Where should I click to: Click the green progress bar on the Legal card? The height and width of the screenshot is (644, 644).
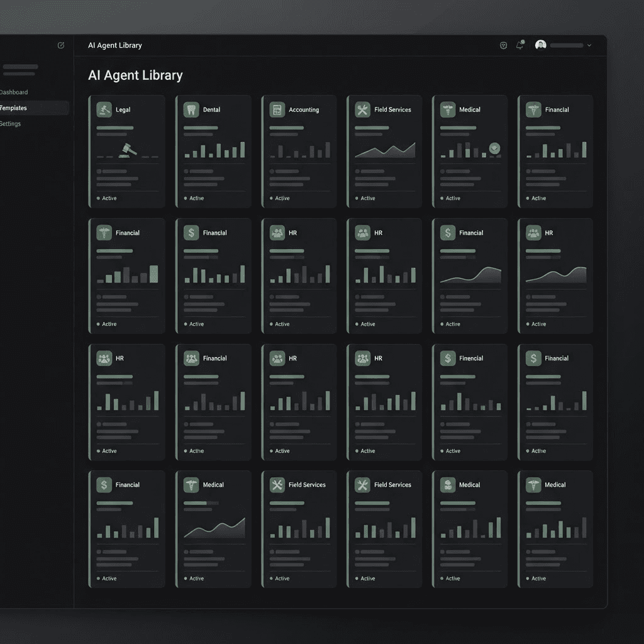click(x=115, y=128)
